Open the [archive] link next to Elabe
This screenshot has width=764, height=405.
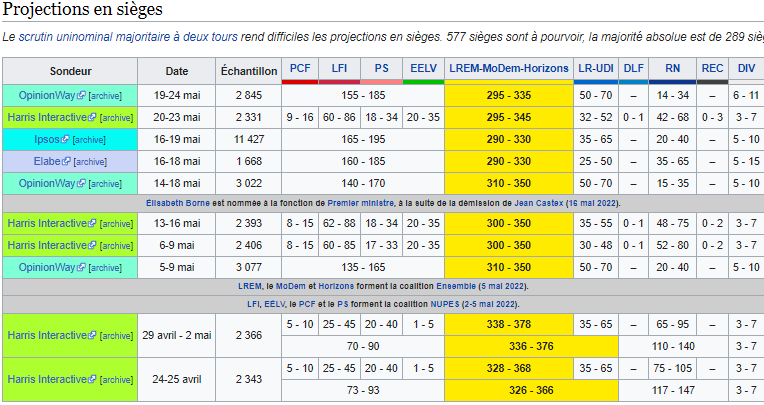[x=88, y=161]
